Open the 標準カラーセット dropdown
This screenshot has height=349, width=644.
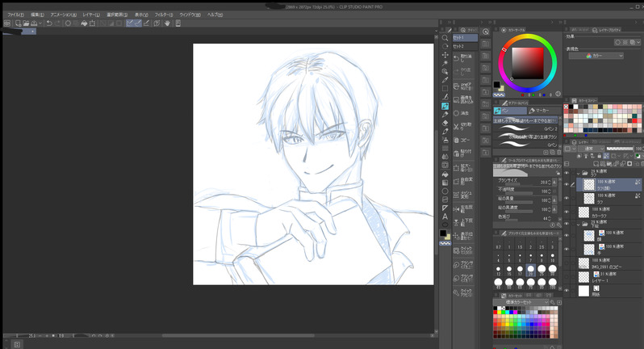[521, 302]
